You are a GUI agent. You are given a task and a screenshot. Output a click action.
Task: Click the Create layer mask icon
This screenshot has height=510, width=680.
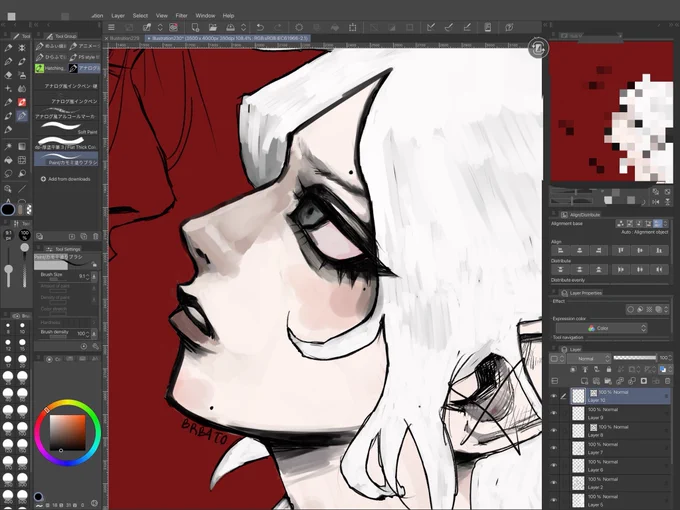pyautogui.click(x=644, y=381)
